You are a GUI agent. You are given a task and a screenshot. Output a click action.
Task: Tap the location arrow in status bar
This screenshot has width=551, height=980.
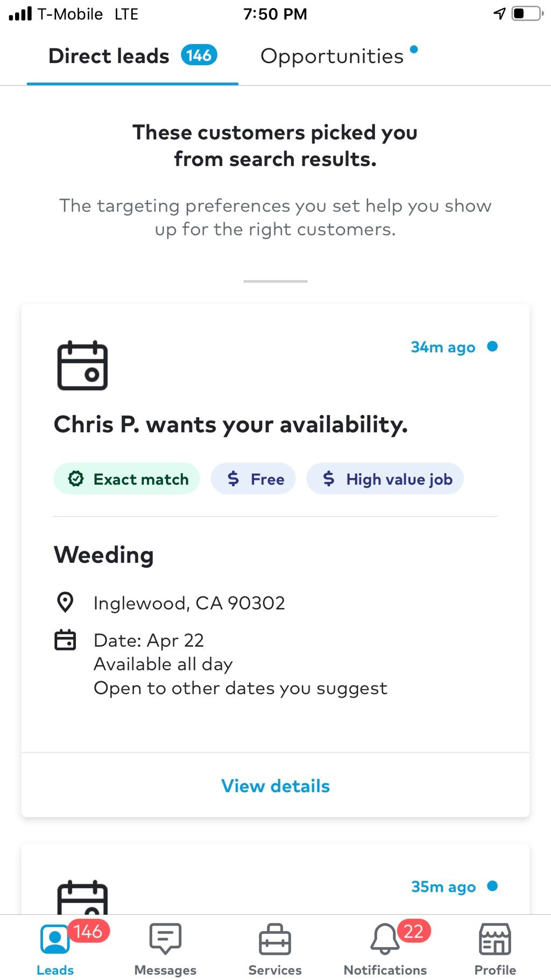tap(500, 13)
